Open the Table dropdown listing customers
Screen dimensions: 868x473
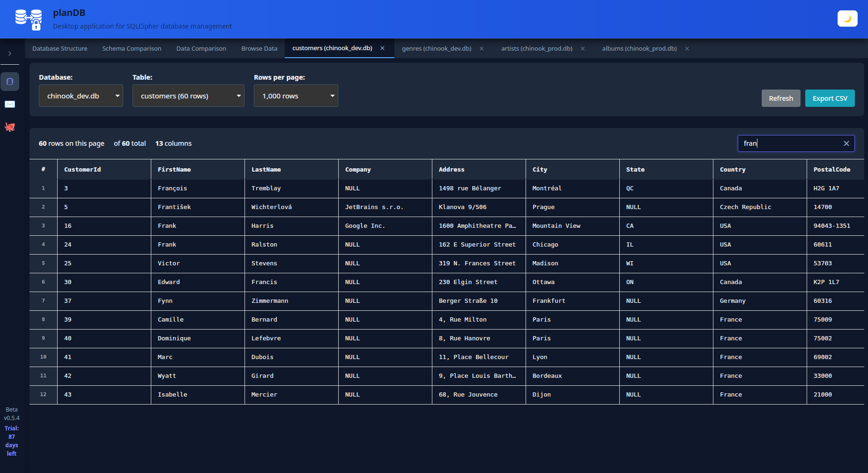point(188,96)
